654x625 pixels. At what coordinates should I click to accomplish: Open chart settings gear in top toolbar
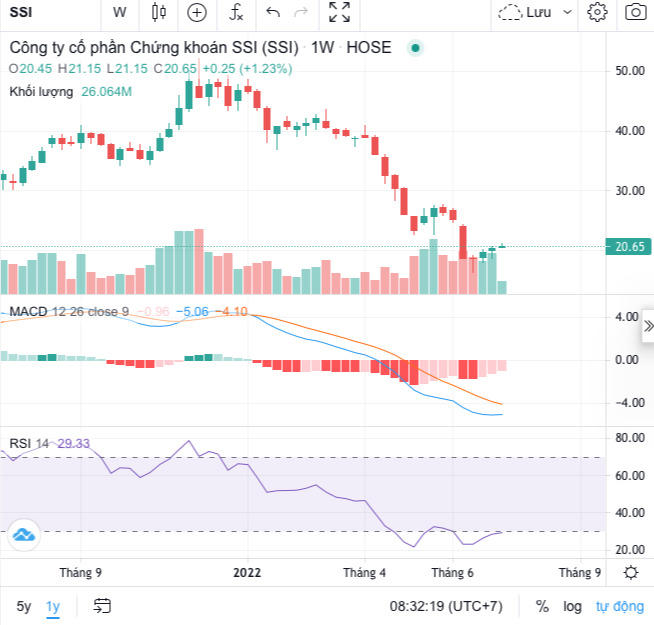coord(598,13)
